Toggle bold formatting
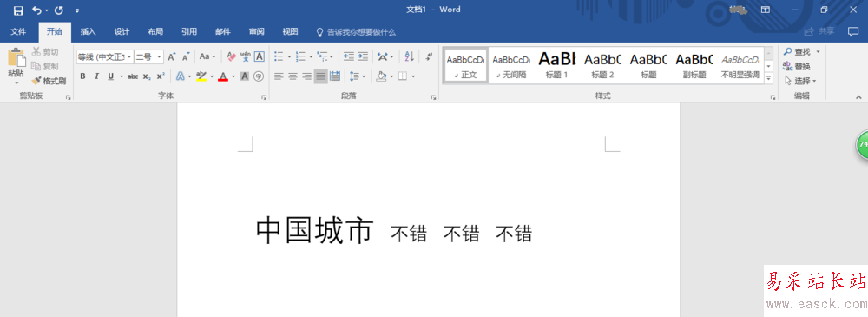868x317 pixels. point(82,76)
